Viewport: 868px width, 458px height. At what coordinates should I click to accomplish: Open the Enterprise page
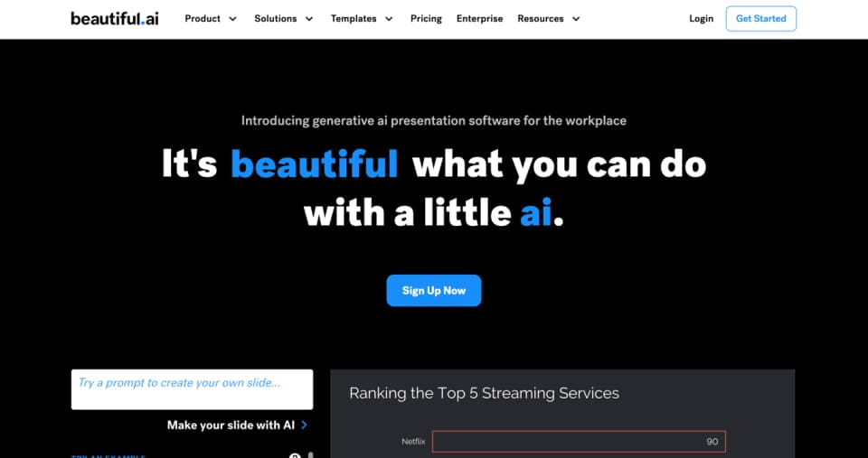[x=479, y=18]
